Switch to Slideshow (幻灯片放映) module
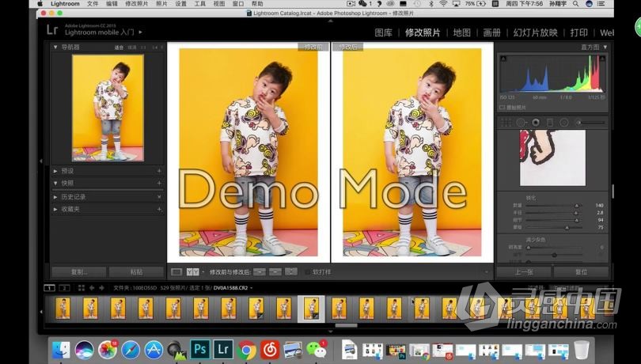The width and height of the screenshot is (641, 364). pyautogui.click(x=535, y=32)
